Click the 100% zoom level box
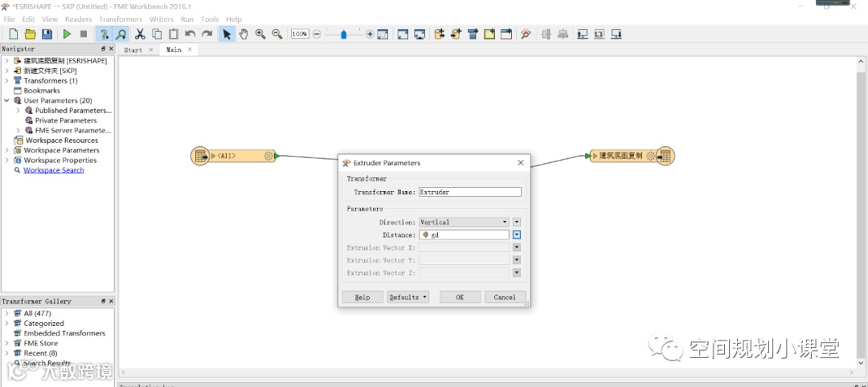This screenshot has width=868, height=387. coord(300,35)
